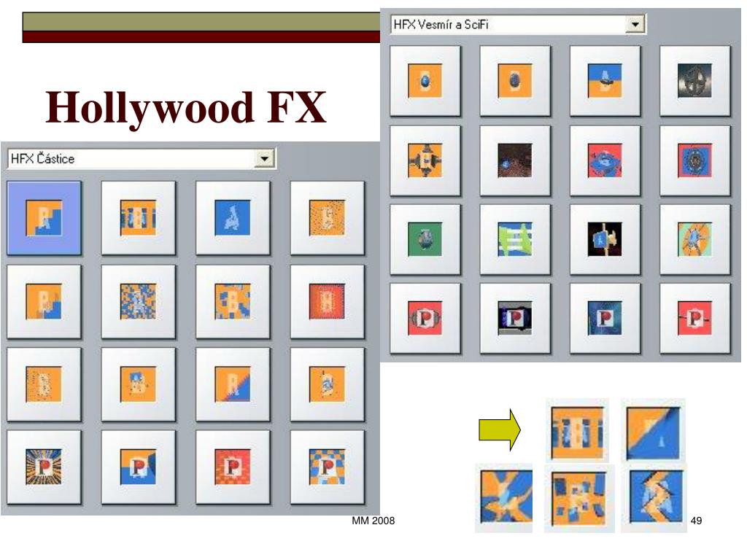The height and width of the screenshot is (560, 747).
Task: Pick the second orange blue-sphere effect in Vesmír a SciFi
Action: (515, 81)
